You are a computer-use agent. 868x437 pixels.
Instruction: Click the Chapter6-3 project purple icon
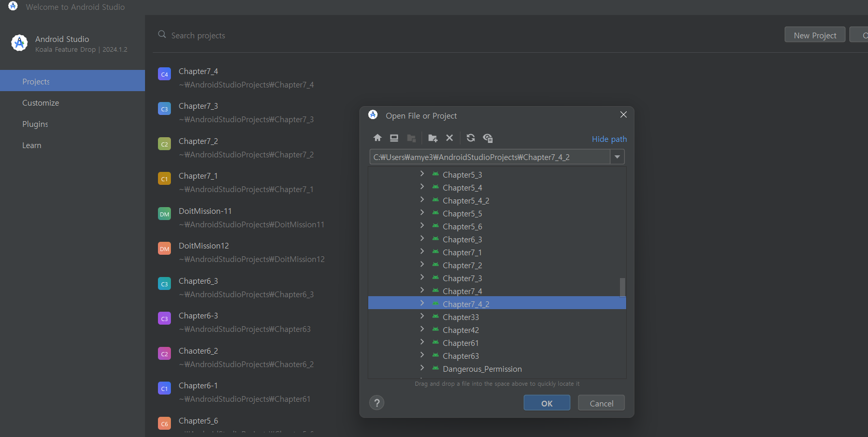[164, 318]
